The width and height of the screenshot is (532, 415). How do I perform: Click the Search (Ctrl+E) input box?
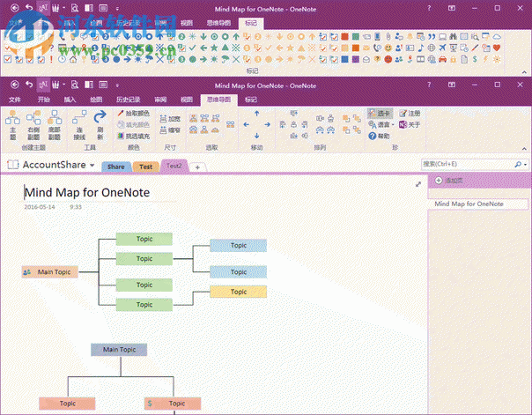(x=468, y=164)
